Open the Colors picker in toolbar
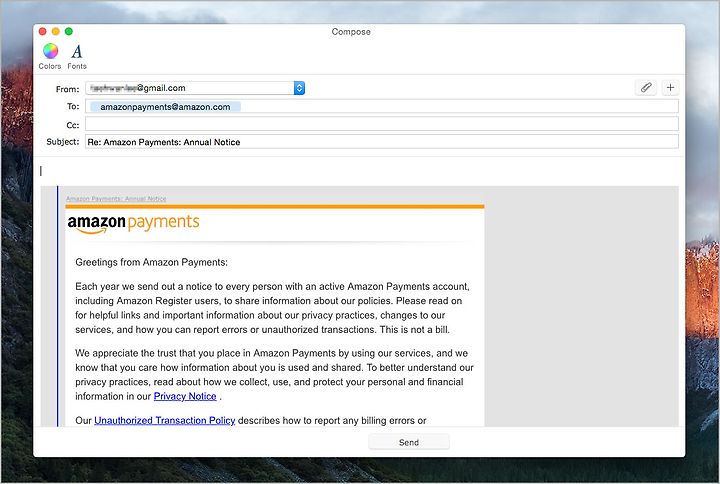The image size is (720, 484). (50, 56)
